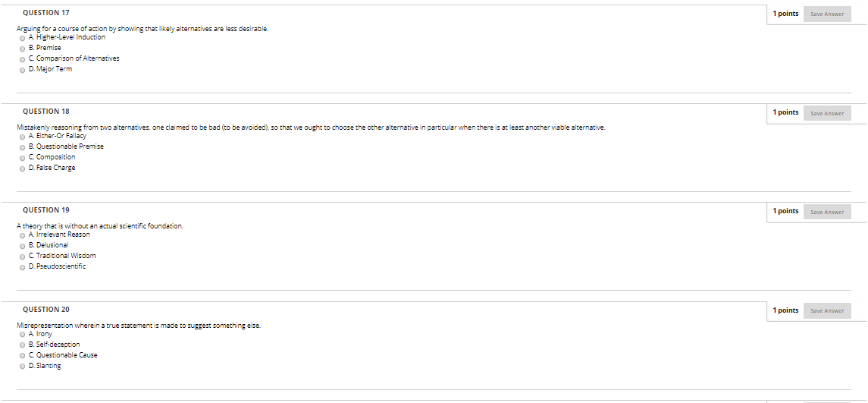The height and width of the screenshot is (403, 868).
Task: Save Answer for Question 17
Action: (x=827, y=14)
